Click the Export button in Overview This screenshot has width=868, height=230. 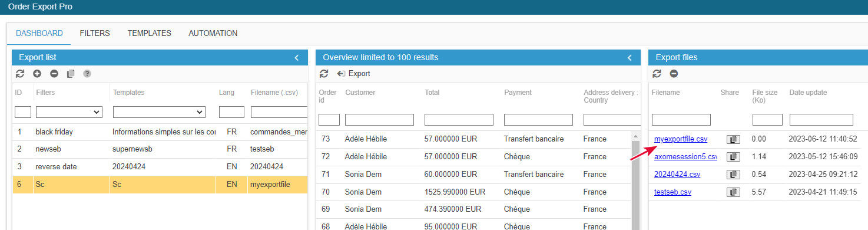coord(353,74)
